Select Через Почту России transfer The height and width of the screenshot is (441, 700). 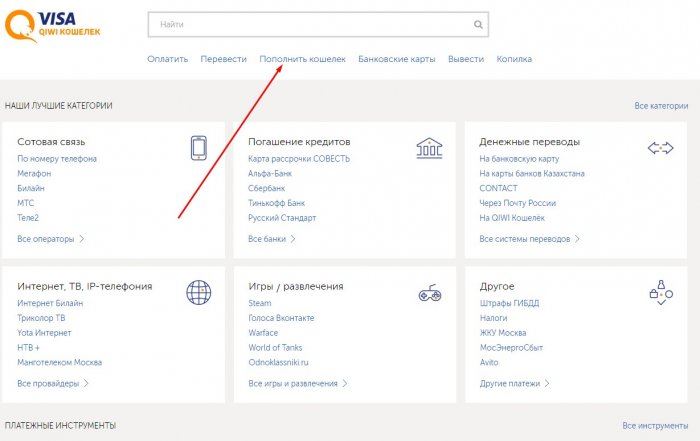(x=517, y=203)
